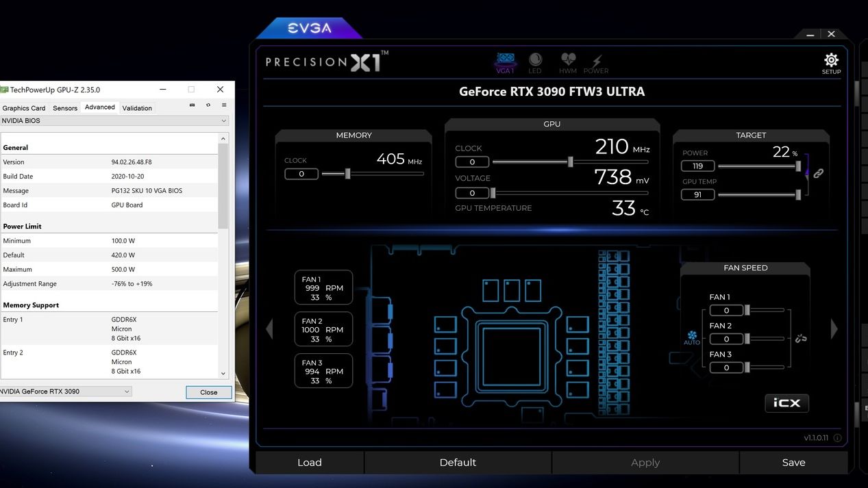Click the GPU clock offset input box
Screen dimensions: 868x488
(x=472, y=162)
